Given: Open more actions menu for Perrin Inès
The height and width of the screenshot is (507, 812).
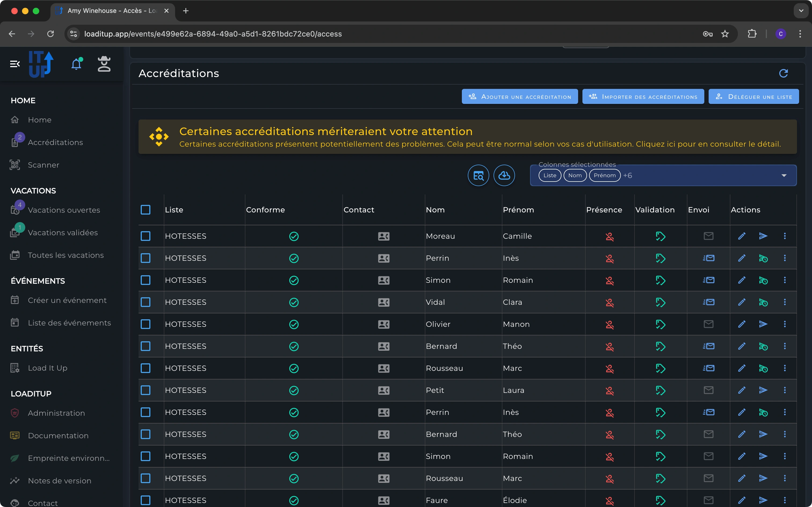Looking at the screenshot, I should coord(785,258).
